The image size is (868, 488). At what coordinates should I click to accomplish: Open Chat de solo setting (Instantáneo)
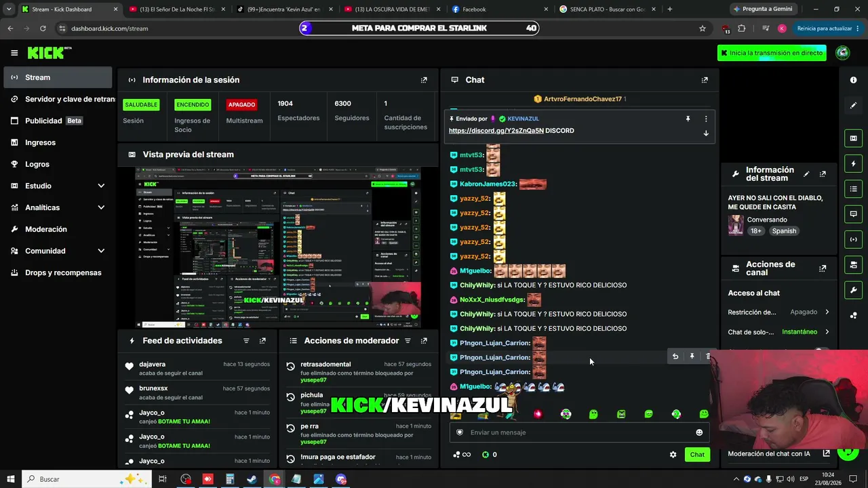click(x=778, y=332)
